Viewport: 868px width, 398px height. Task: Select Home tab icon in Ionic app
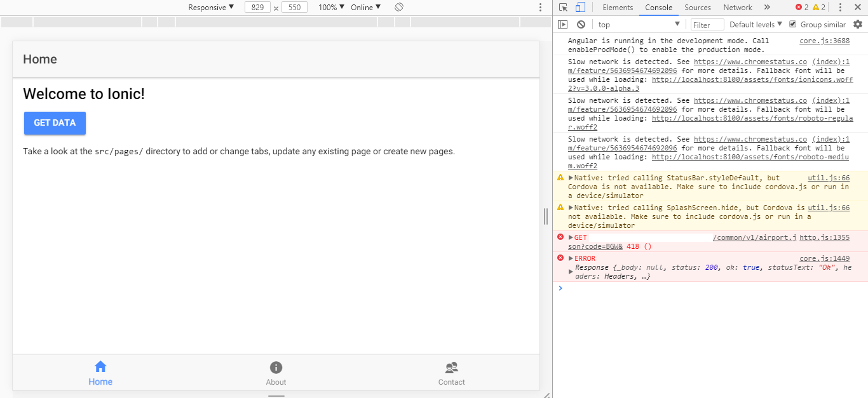click(100, 367)
